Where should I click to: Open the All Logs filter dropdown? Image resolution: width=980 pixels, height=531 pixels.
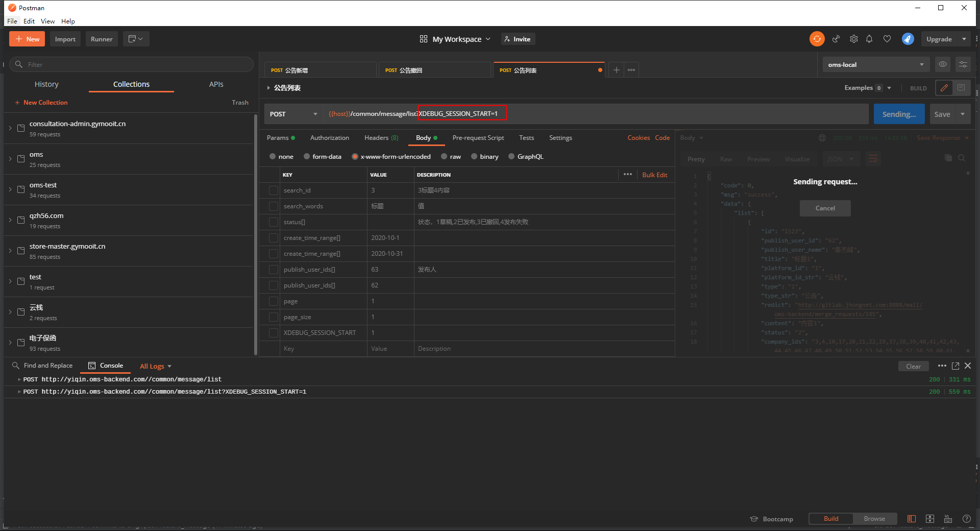156,366
